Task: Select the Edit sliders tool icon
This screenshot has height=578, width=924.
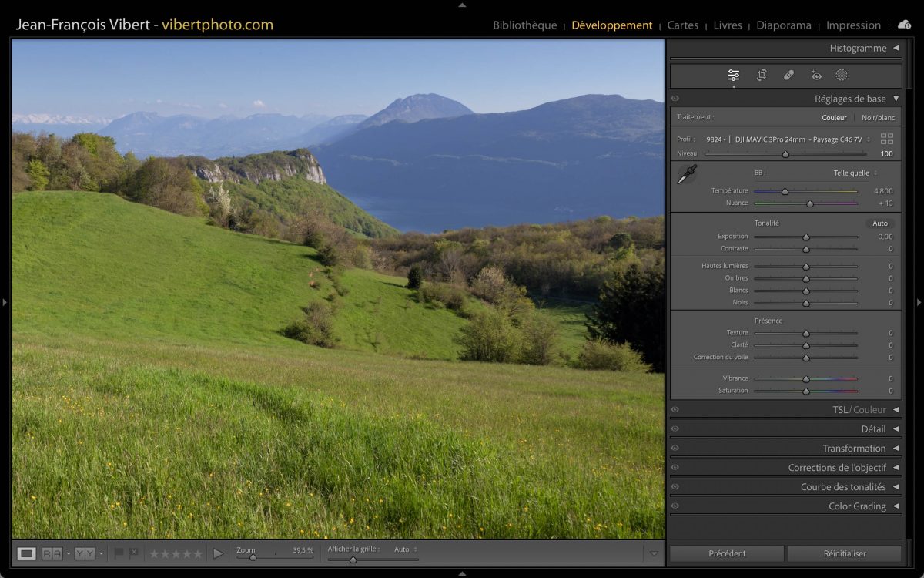Action: 734,75
